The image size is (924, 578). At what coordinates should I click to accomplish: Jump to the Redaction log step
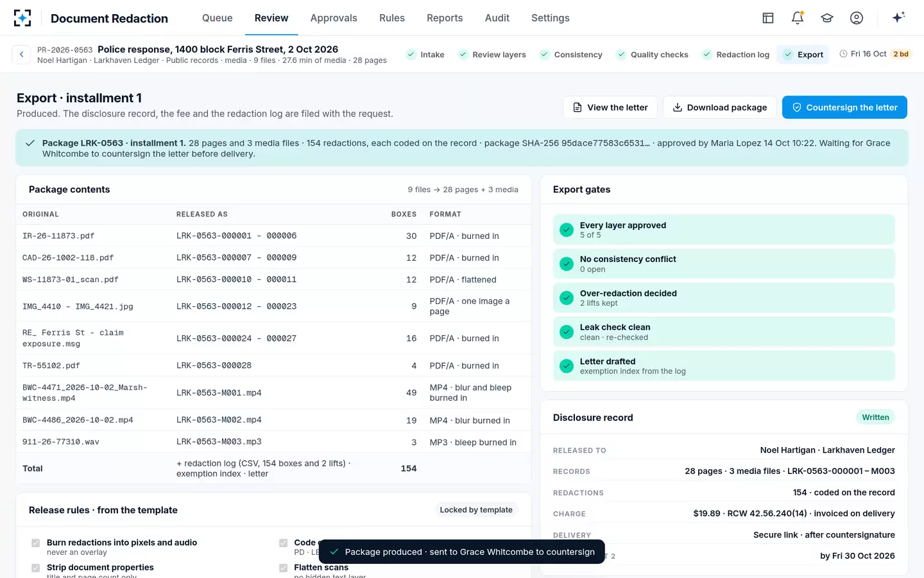pos(736,55)
